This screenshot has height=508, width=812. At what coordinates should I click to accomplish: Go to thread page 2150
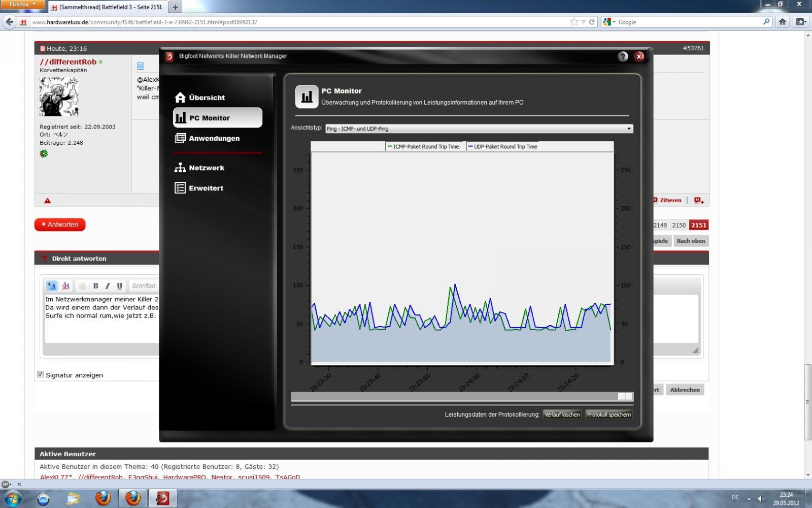click(679, 225)
